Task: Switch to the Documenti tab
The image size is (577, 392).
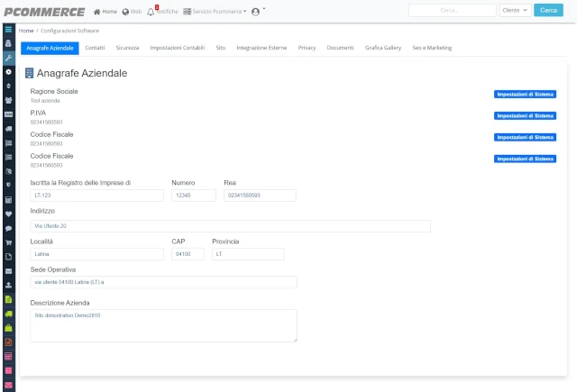Action: pos(340,48)
